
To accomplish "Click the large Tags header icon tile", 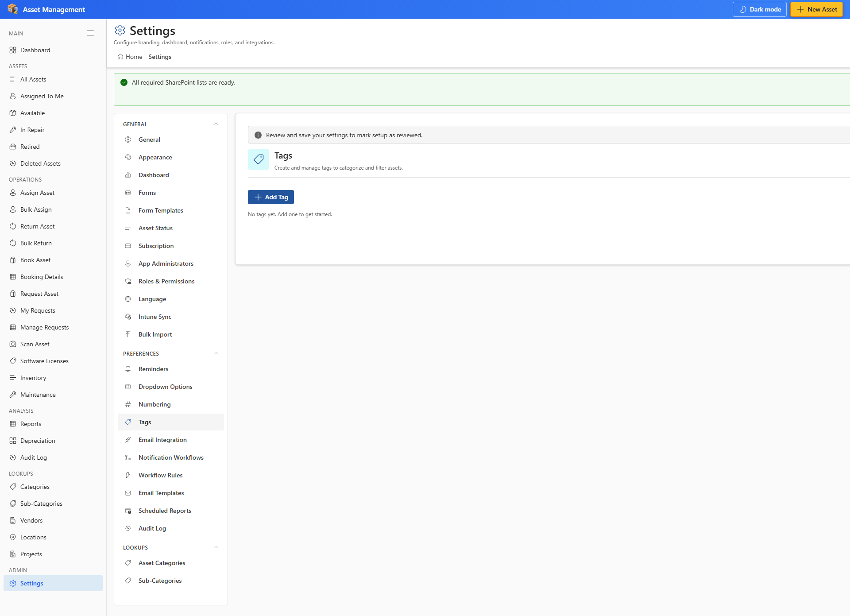I will [x=259, y=159].
